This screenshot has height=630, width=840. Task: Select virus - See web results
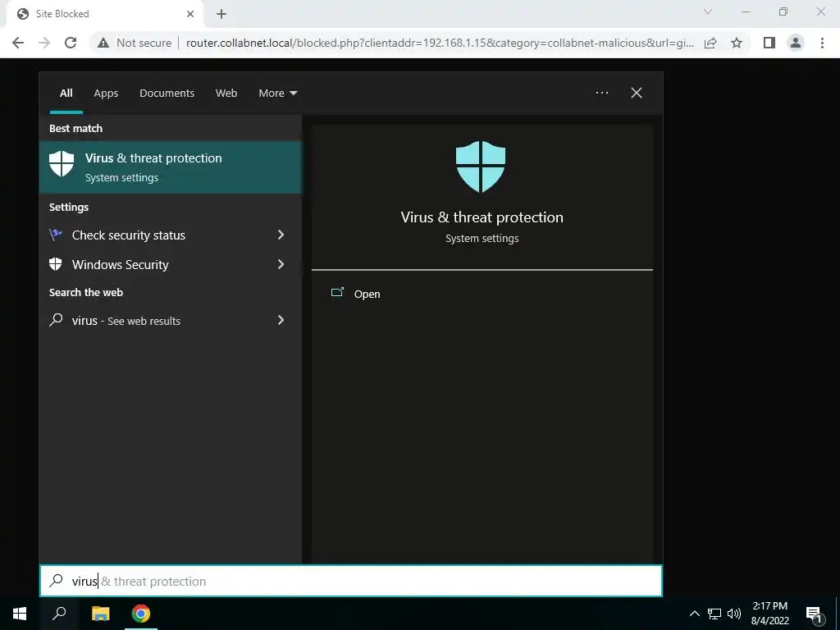[171, 321]
